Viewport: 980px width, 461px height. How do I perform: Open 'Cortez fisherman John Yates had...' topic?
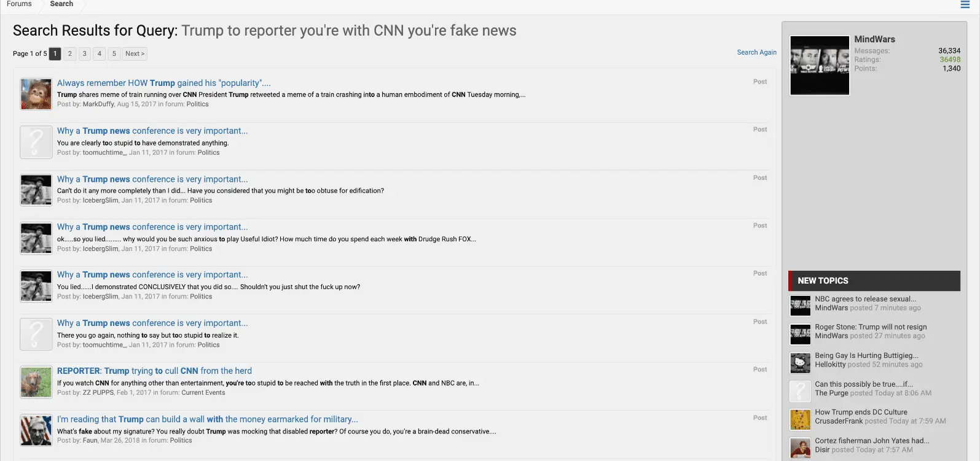[872, 441]
